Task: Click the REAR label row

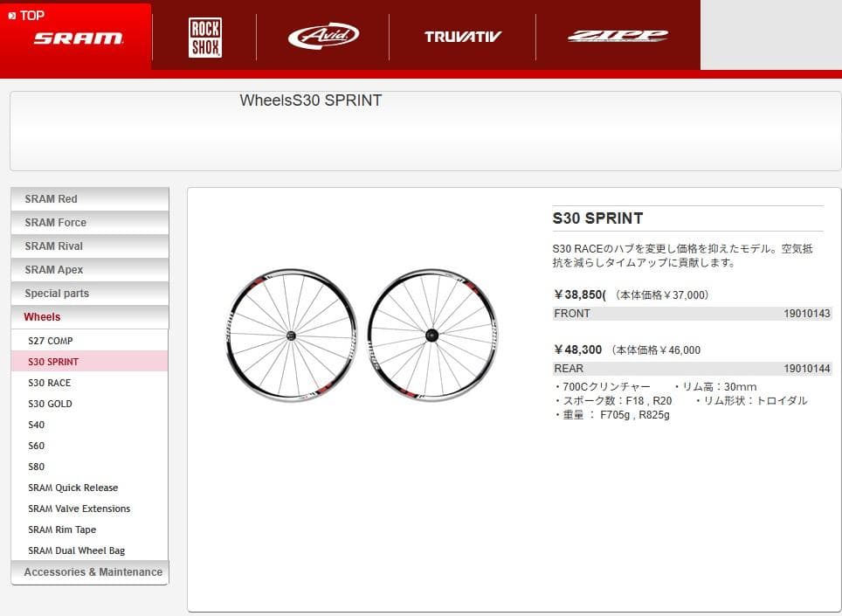Action: 692,369
